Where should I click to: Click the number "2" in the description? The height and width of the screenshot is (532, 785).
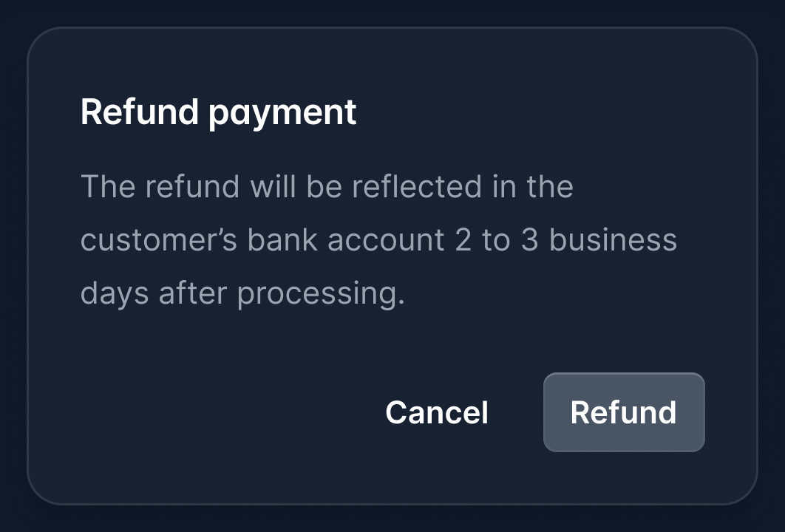463,240
